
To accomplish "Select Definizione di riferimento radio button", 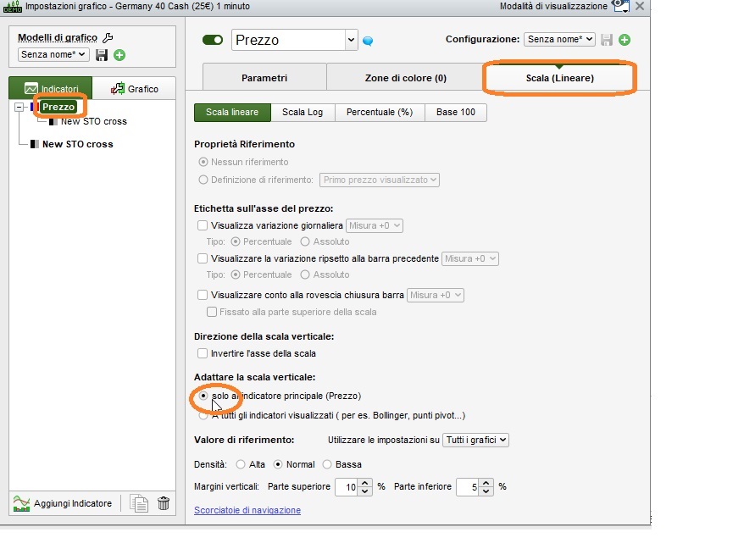I will 203,180.
